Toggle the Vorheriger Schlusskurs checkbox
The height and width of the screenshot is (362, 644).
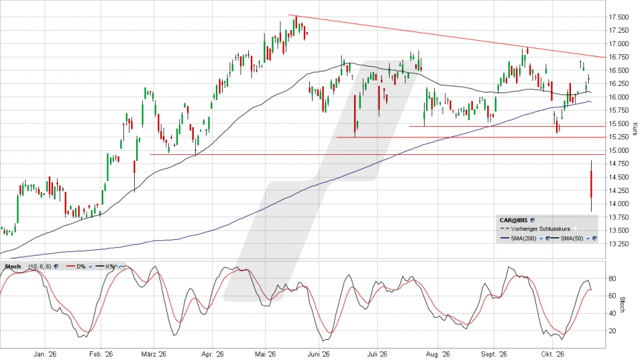575,229
